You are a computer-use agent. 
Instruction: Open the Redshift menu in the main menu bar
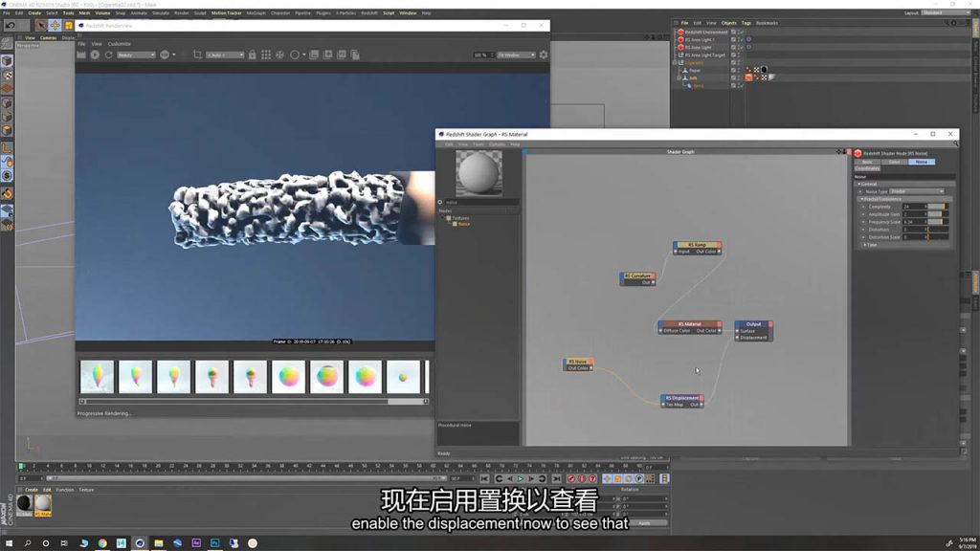pos(369,12)
